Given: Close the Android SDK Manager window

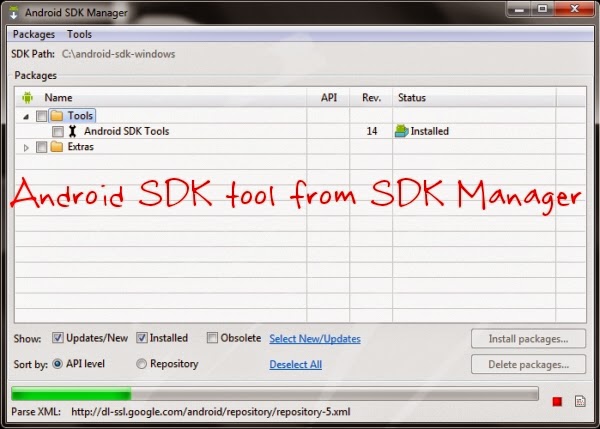Looking at the screenshot, I should pos(574,8).
